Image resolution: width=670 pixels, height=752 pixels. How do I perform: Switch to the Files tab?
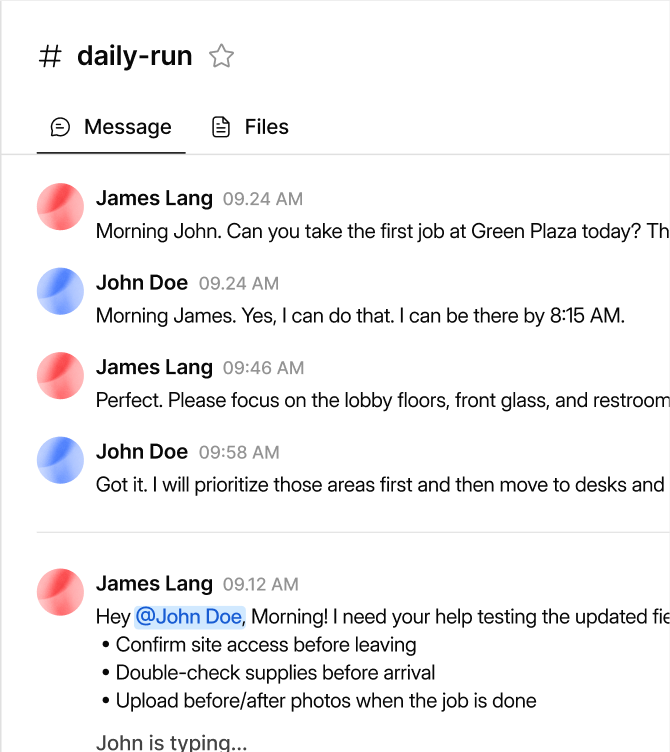(x=250, y=127)
